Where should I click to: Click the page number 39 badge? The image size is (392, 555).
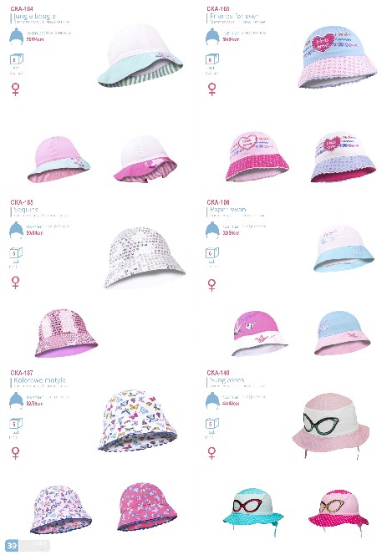click(x=12, y=545)
